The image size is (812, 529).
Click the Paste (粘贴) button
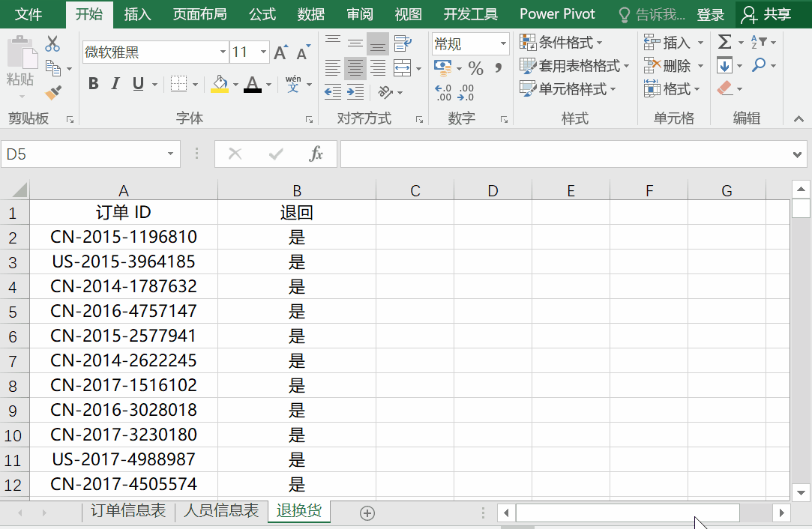click(x=21, y=67)
